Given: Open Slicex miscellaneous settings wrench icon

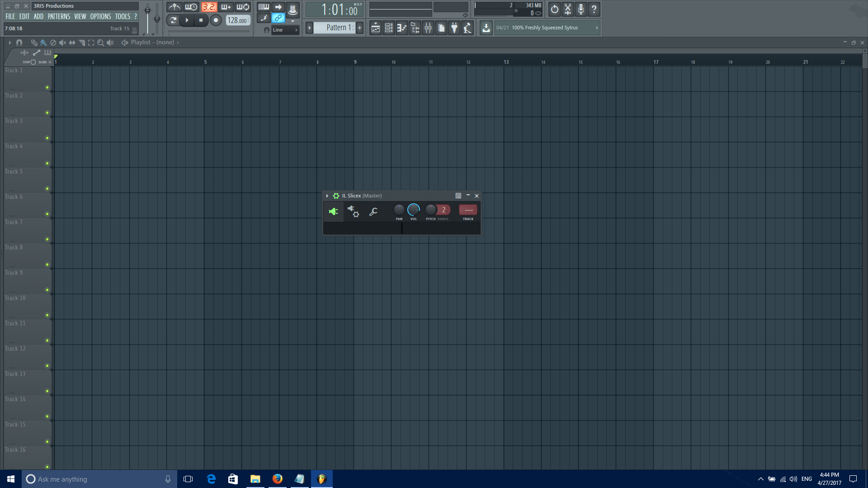Looking at the screenshot, I should coord(373,211).
